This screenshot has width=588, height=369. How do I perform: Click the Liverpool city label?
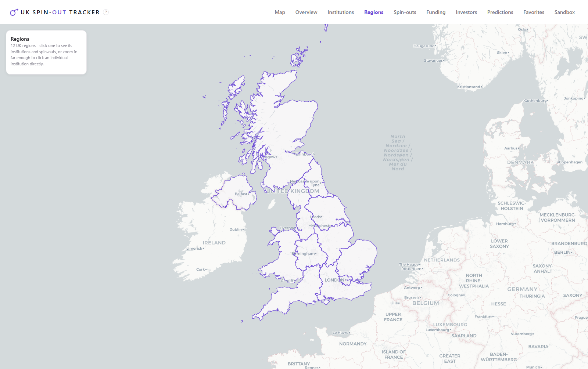288,228
